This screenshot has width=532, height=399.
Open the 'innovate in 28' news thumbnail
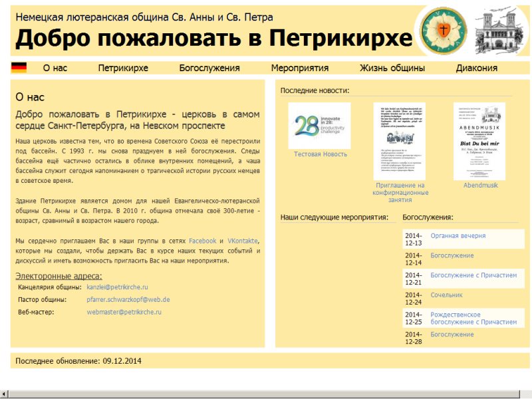(319, 125)
